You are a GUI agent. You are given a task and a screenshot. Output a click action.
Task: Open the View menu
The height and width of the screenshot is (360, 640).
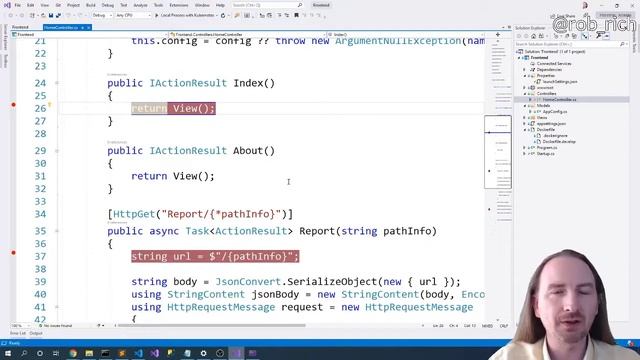45,5
